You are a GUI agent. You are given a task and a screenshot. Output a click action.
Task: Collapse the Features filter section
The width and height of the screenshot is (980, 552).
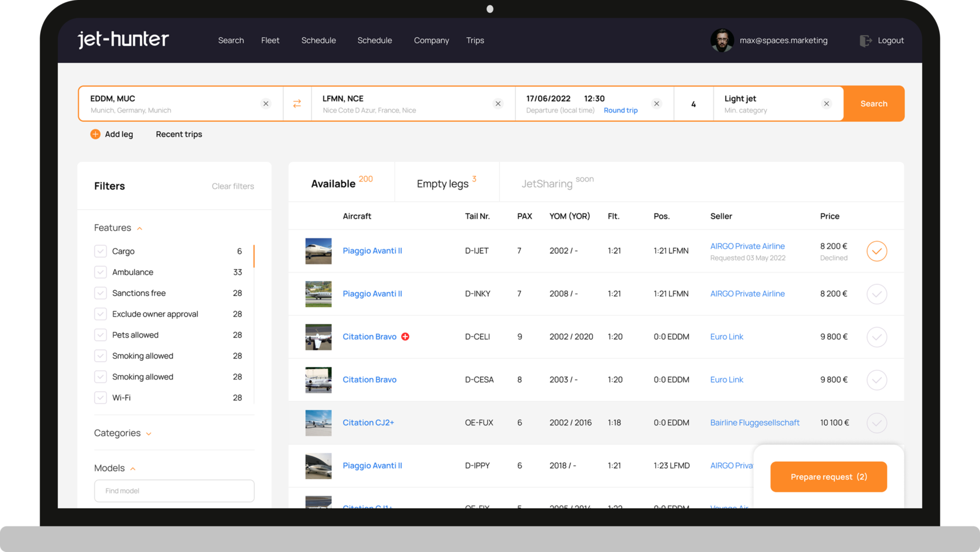point(139,228)
